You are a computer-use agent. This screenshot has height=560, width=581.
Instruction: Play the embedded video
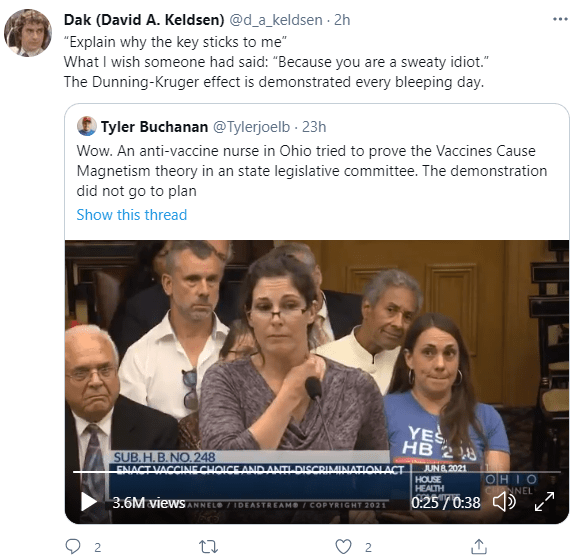tap(89, 501)
